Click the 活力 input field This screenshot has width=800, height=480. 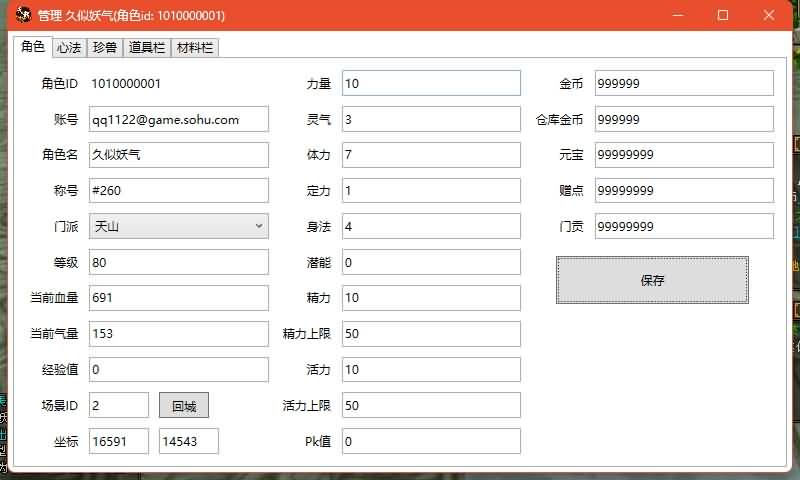(x=431, y=369)
